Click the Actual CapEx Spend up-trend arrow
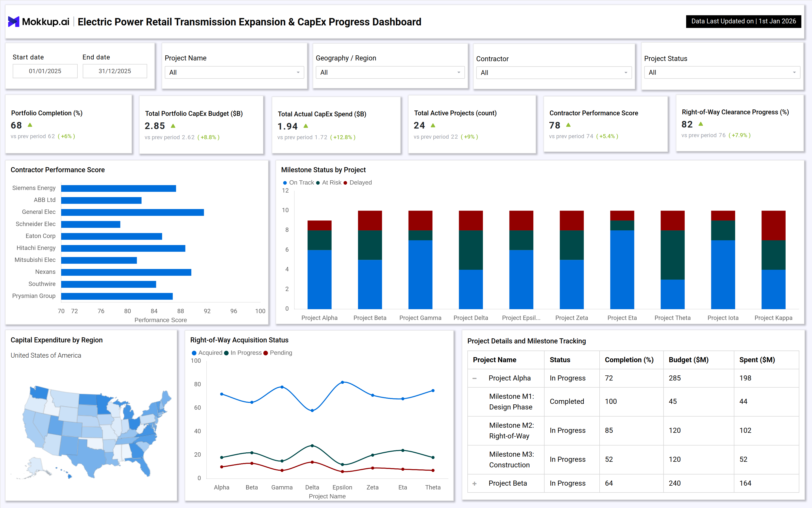The image size is (812, 508). click(306, 126)
